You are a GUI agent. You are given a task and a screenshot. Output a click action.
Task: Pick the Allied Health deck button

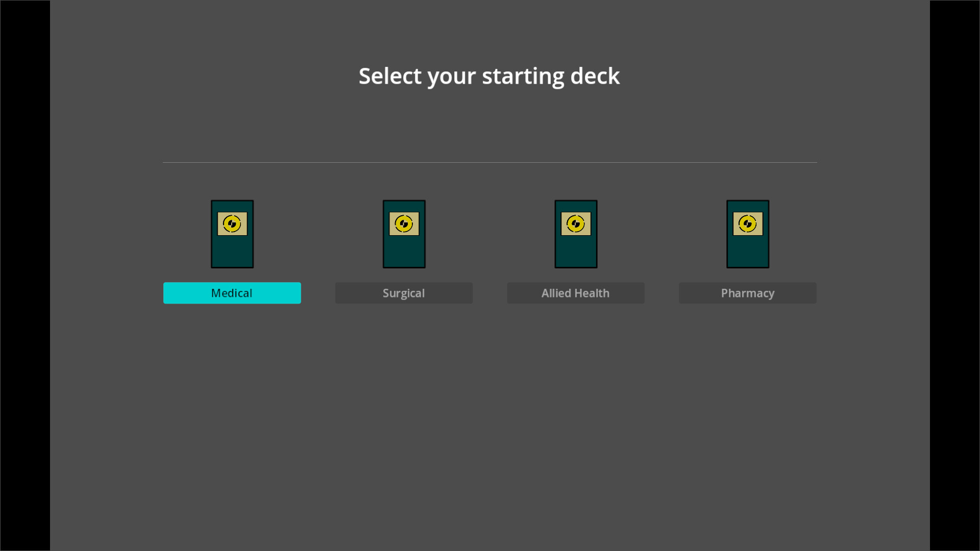click(576, 293)
